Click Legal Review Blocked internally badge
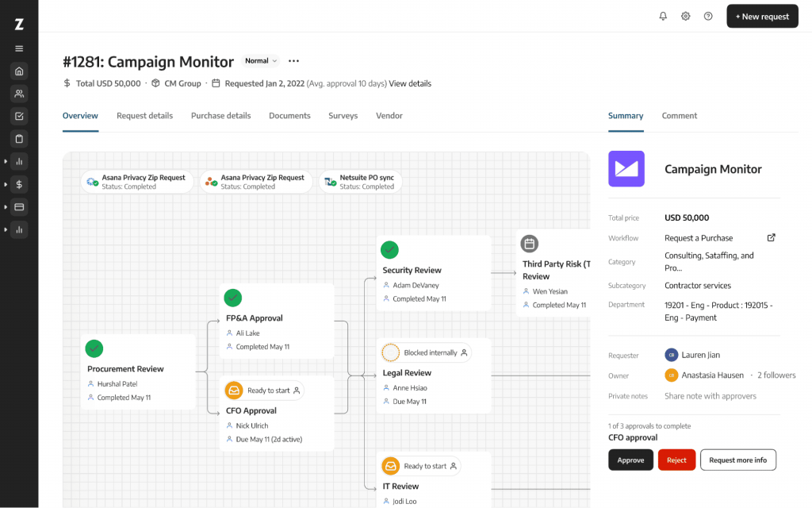 [x=426, y=352]
